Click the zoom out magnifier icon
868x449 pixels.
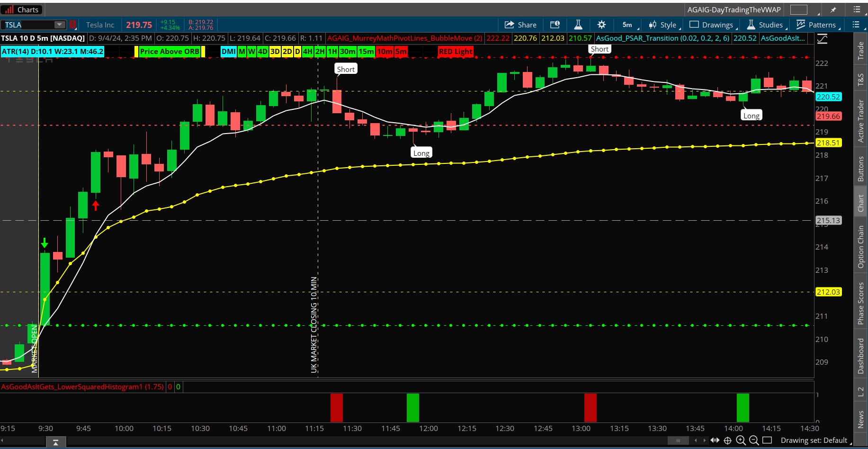coord(754,440)
